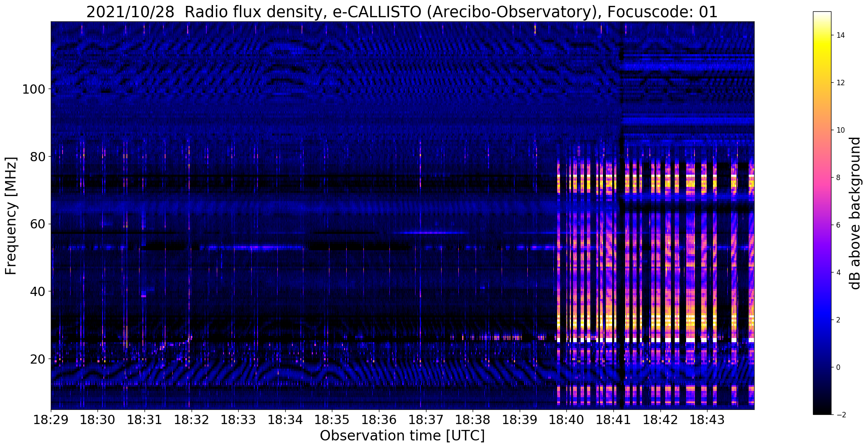Click the 20 MHz frequency tick label
Viewport: 868px width, 448px height.
[37, 359]
